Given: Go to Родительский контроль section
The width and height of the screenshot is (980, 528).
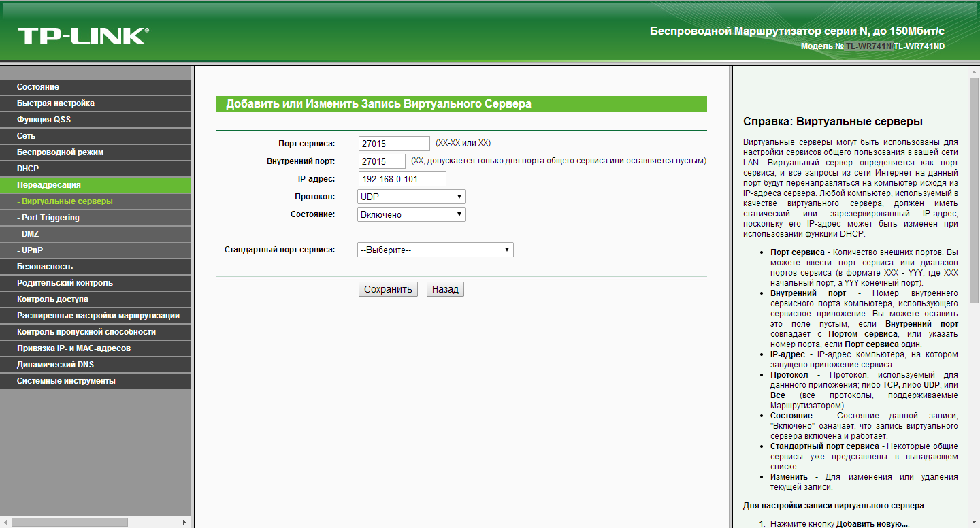Looking at the screenshot, I should (95, 283).
